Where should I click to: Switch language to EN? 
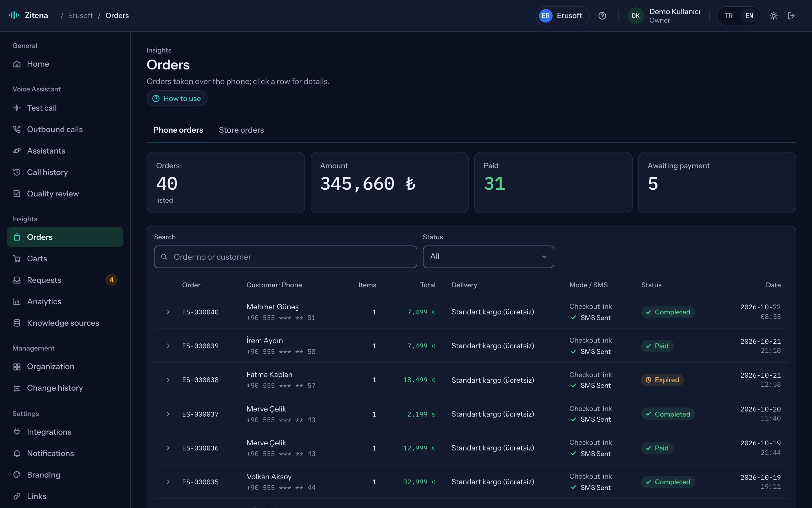point(749,16)
